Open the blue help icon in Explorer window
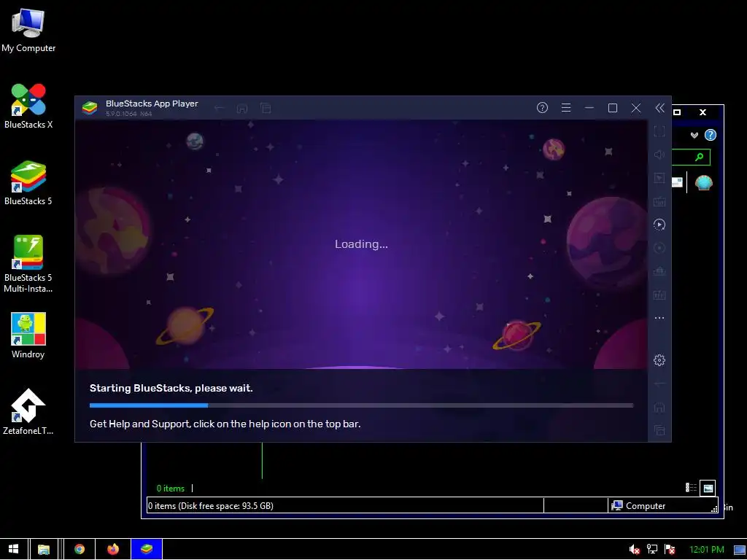 [x=711, y=135]
